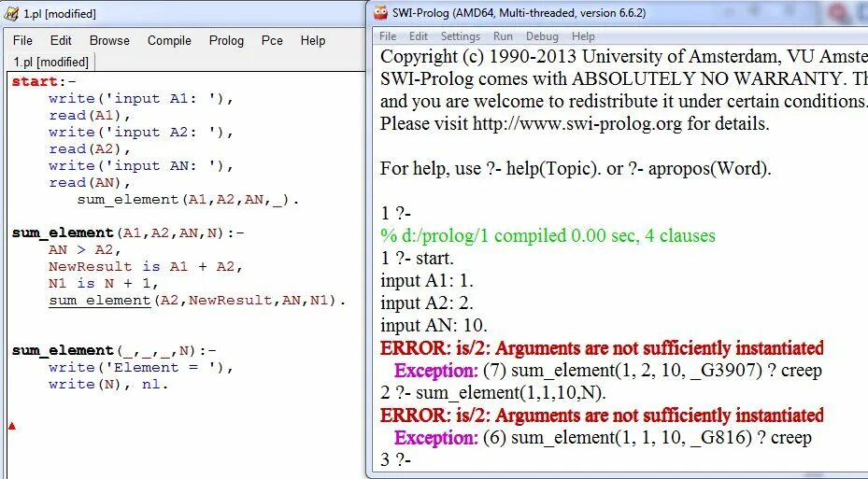Screen dimensions: 868x479
Task: Open the Prolog menu
Action: [226, 40]
